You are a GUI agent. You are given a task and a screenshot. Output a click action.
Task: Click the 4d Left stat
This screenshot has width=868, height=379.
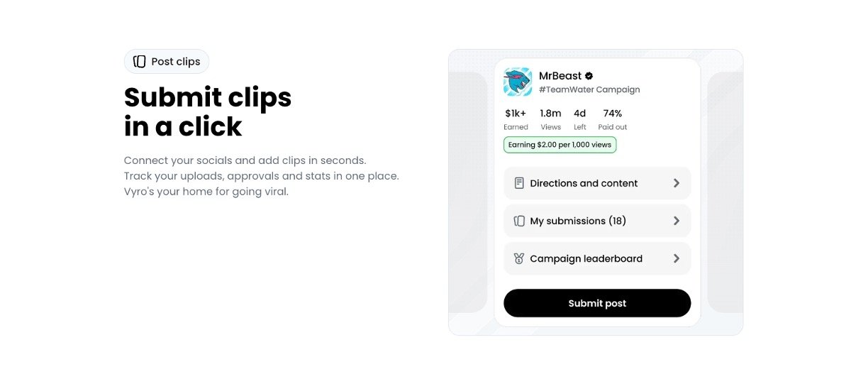click(x=580, y=119)
